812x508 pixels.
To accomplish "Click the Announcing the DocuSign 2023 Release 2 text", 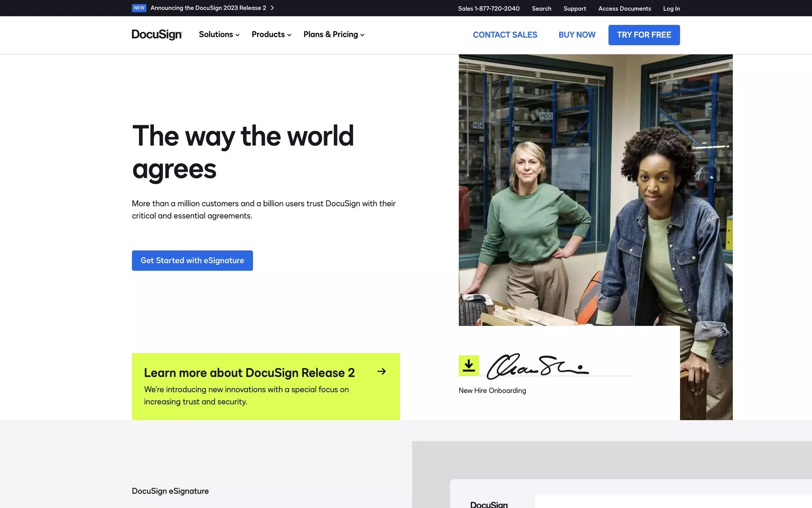I will (208, 8).
